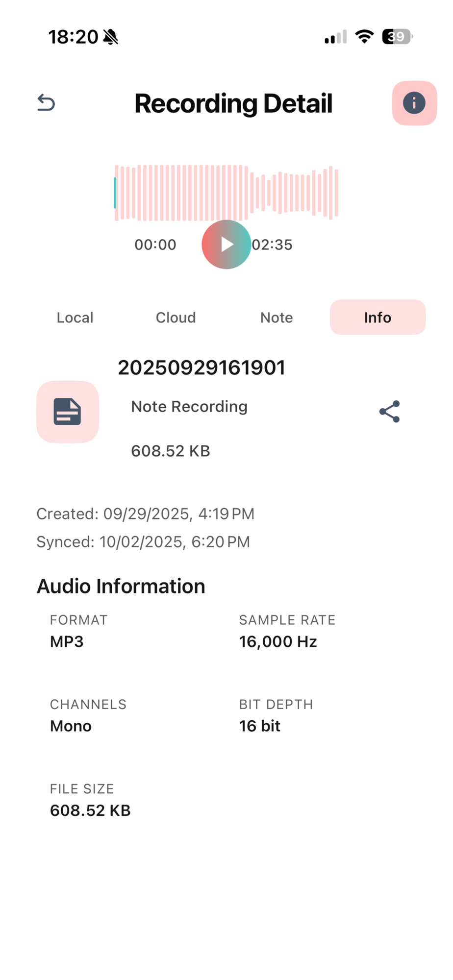453x980 pixels.
Task: Switch to the Local tab
Action: pos(75,318)
